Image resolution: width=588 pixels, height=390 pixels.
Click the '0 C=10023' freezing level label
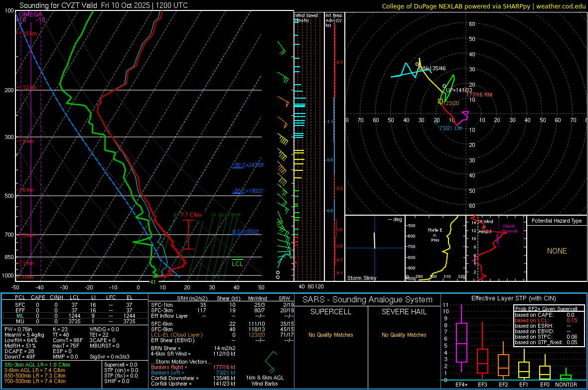click(246, 232)
